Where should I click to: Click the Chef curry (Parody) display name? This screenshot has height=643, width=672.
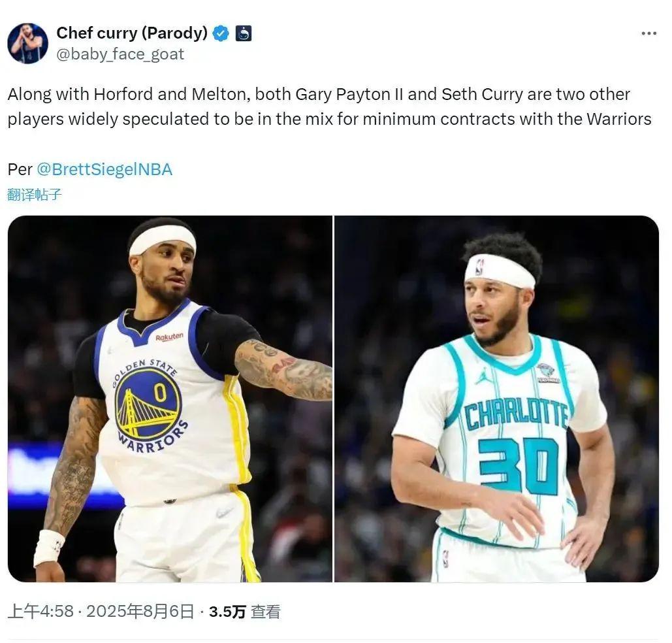pyautogui.click(x=132, y=33)
